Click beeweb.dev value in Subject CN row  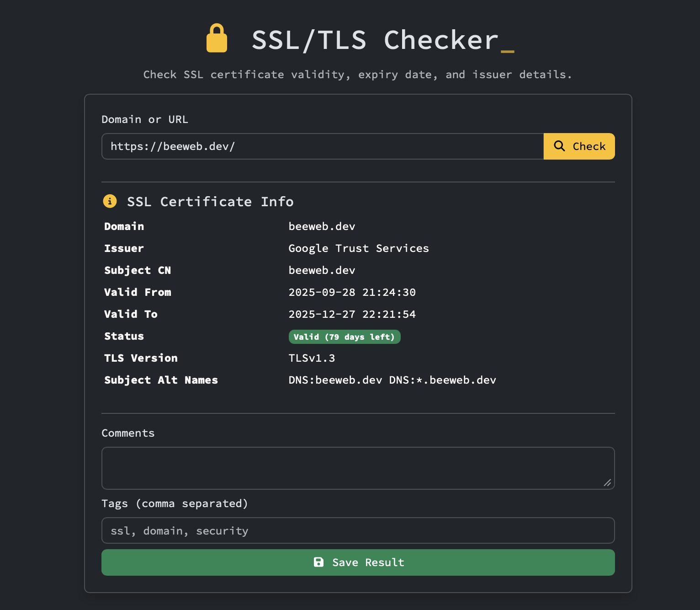pos(322,270)
